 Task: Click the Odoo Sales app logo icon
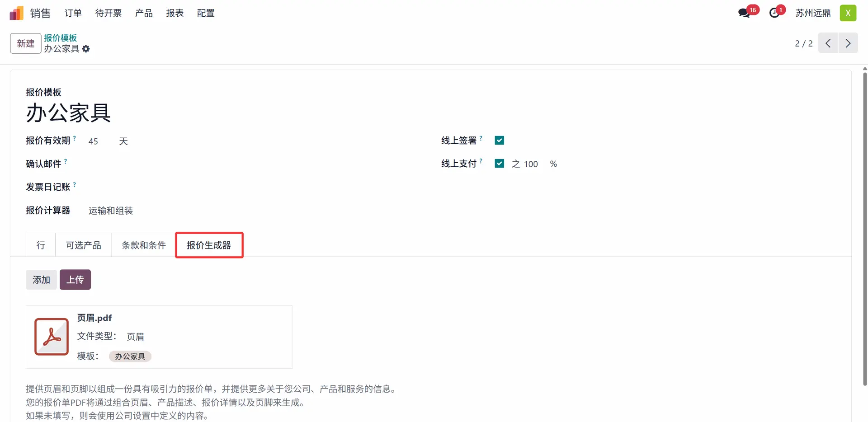pyautogui.click(x=17, y=13)
